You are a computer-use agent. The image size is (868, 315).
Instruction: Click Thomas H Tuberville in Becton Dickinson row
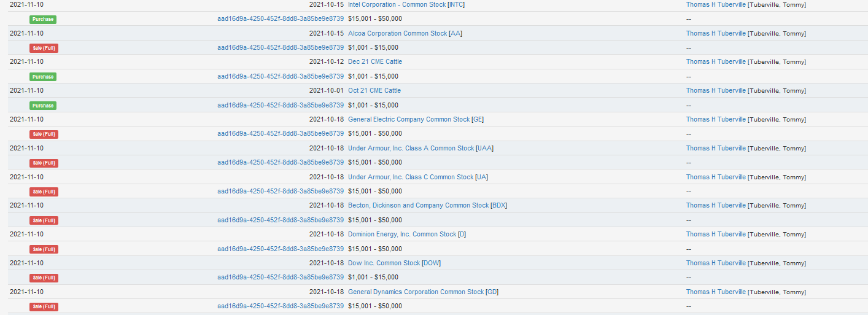click(716, 205)
